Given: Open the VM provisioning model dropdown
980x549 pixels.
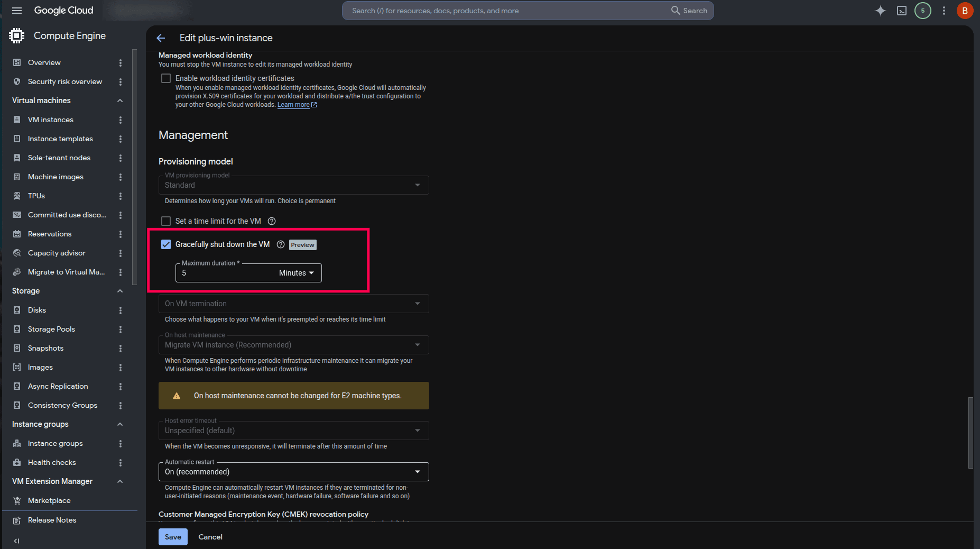Looking at the screenshot, I should pos(294,185).
